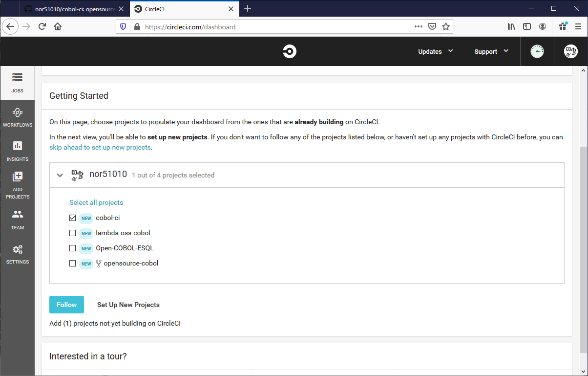Reload the current page
The height and width of the screenshot is (376, 588).
tap(42, 26)
